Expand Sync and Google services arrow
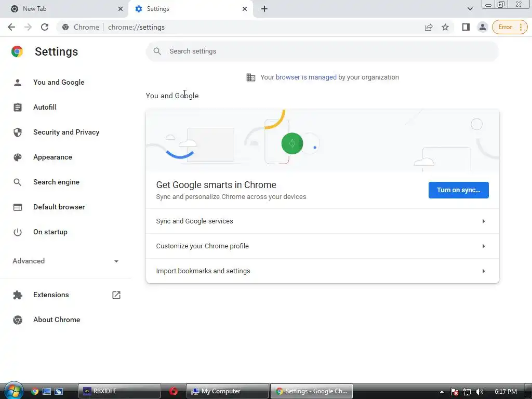Screen dimensions: 532x399 pyautogui.click(x=484, y=221)
